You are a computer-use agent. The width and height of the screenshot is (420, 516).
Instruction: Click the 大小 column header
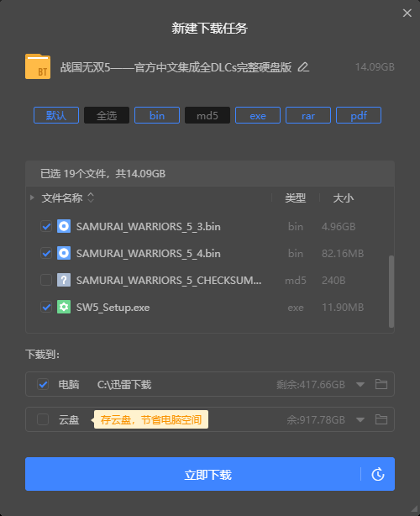(x=343, y=198)
